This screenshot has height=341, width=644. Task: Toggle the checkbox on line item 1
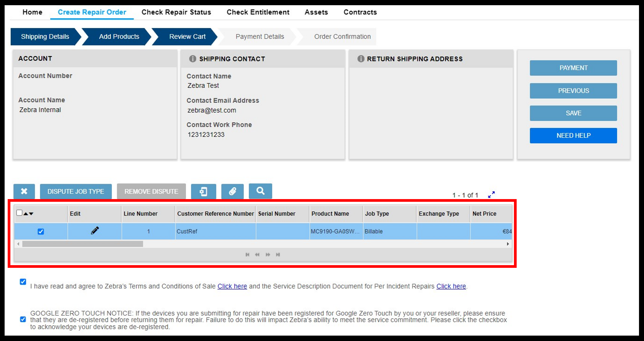pos(40,232)
